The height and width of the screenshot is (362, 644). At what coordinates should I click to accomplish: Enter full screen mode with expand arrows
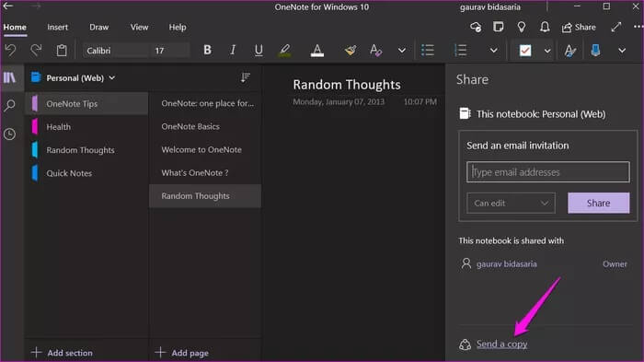pyautogui.click(x=616, y=27)
